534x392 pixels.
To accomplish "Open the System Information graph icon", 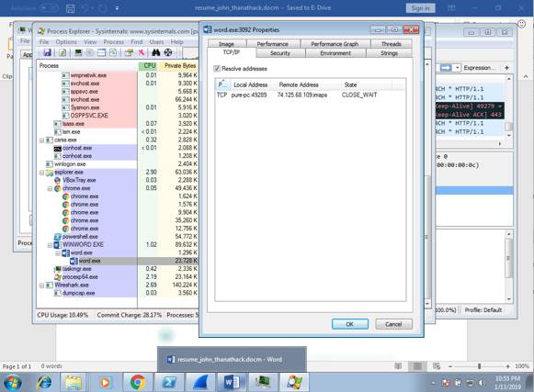I will pyautogui.click(x=78, y=52).
